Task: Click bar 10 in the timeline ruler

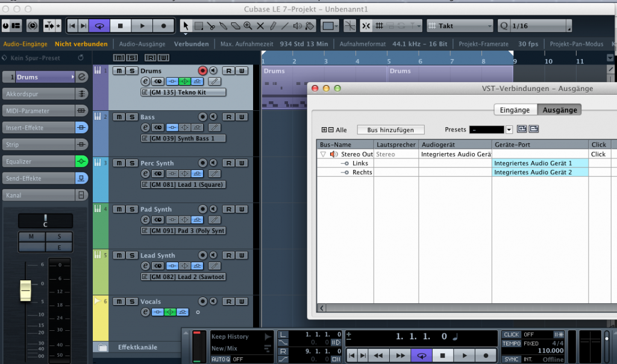Action: coord(548,61)
